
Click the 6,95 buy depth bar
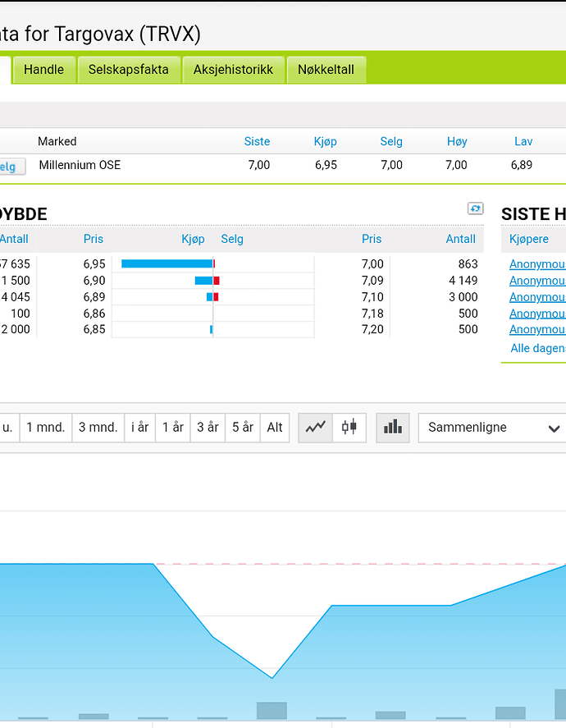[x=167, y=263]
